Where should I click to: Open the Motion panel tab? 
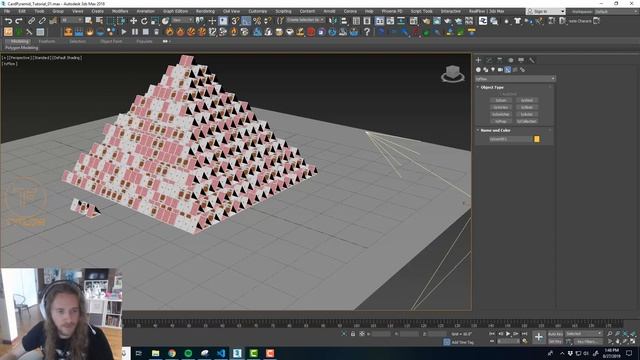(510, 60)
